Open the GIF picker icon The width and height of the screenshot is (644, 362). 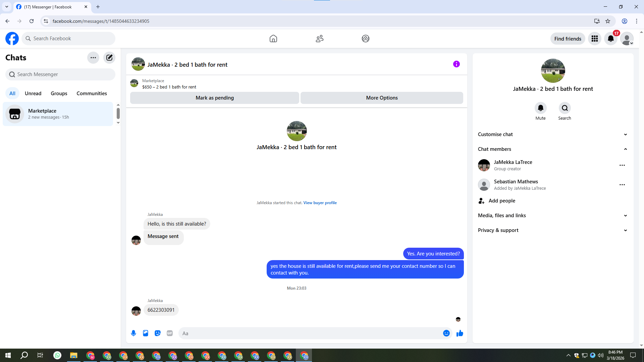tap(170, 333)
